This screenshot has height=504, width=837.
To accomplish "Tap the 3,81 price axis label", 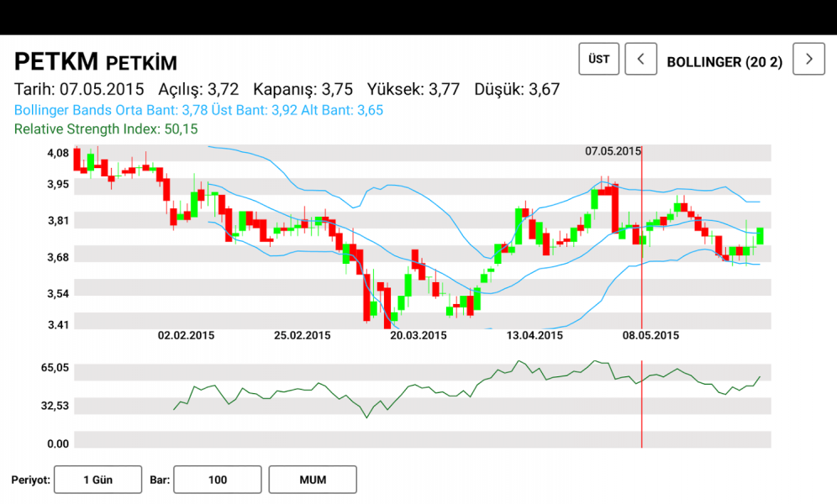I will [x=58, y=221].
